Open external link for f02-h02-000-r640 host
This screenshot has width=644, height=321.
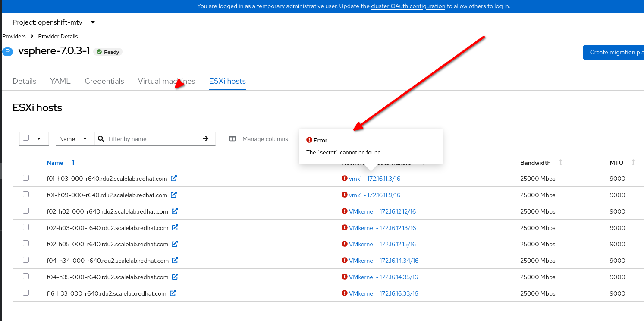click(175, 211)
